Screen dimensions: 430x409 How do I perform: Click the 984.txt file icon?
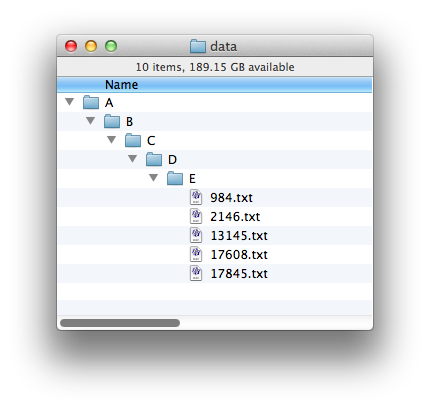pyautogui.click(x=196, y=197)
